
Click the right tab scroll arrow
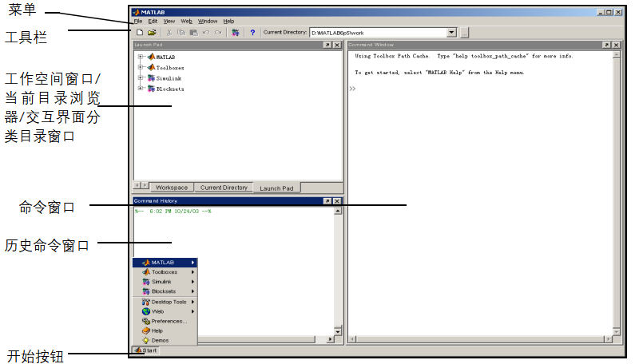coord(145,185)
